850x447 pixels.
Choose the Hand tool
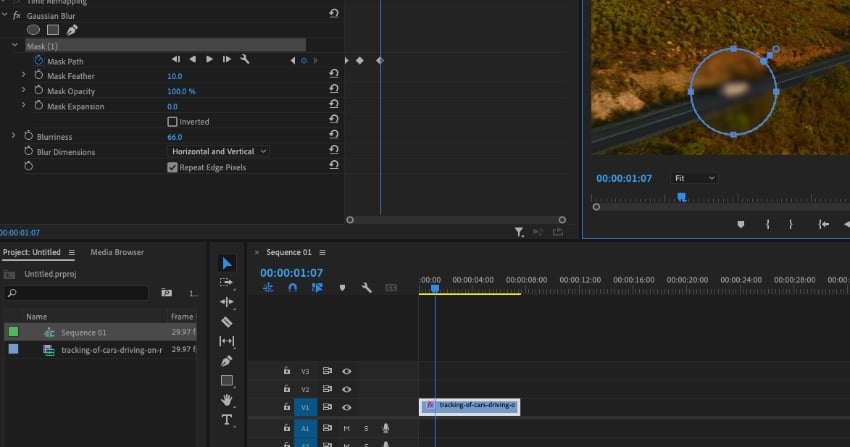tap(227, 400)
